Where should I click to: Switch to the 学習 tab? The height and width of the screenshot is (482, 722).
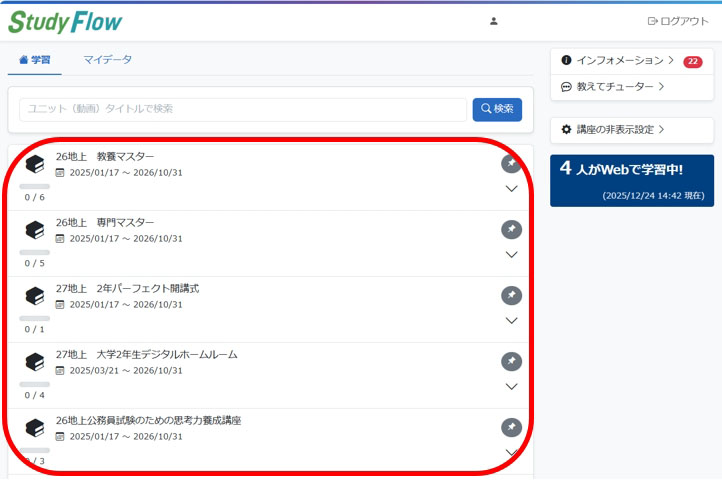click(35, 60)
